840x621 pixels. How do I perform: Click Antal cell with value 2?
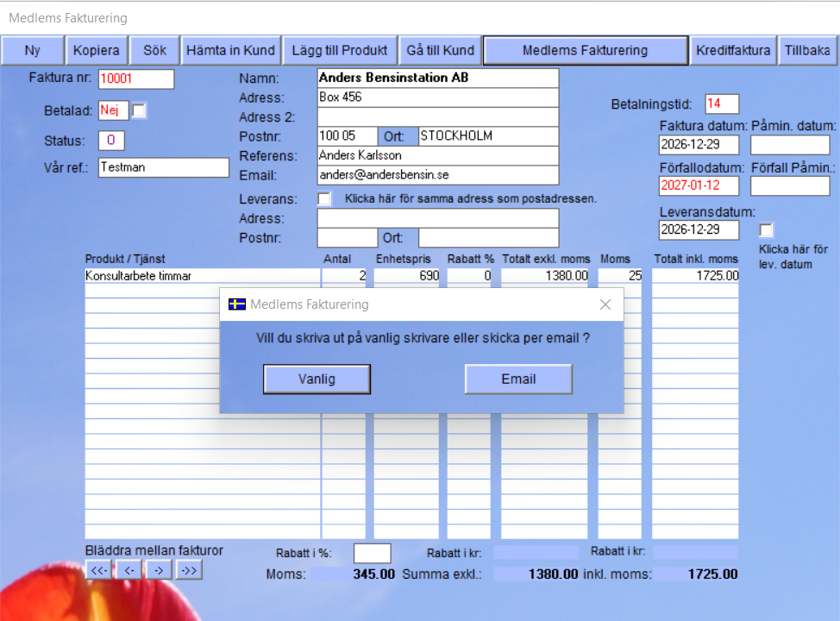tap(343, 276)
